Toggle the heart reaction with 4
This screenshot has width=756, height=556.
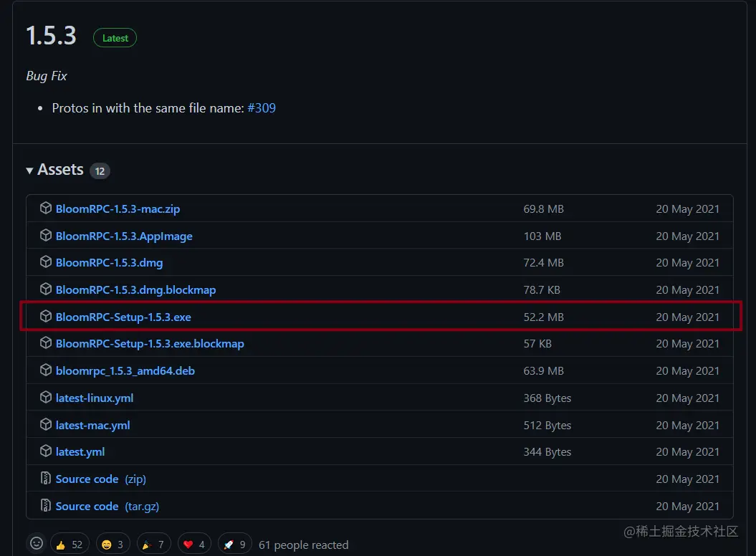pos(194,545)
